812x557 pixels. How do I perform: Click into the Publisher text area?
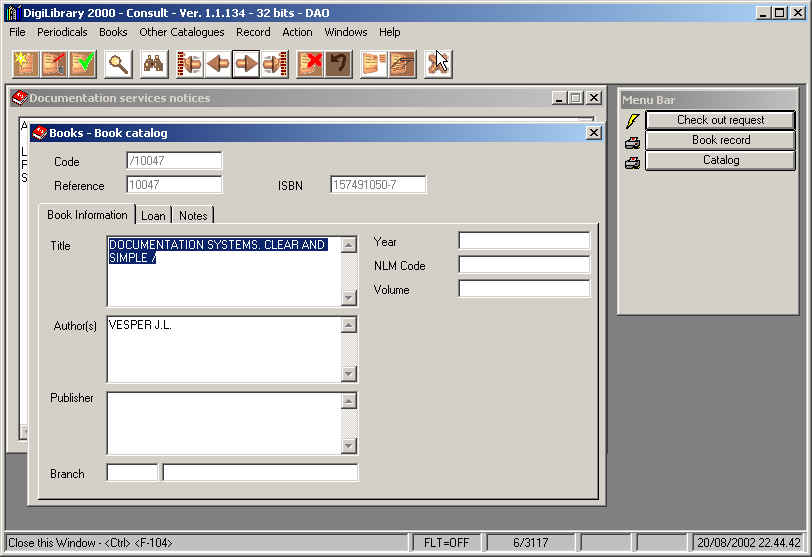tap(224, 423)
